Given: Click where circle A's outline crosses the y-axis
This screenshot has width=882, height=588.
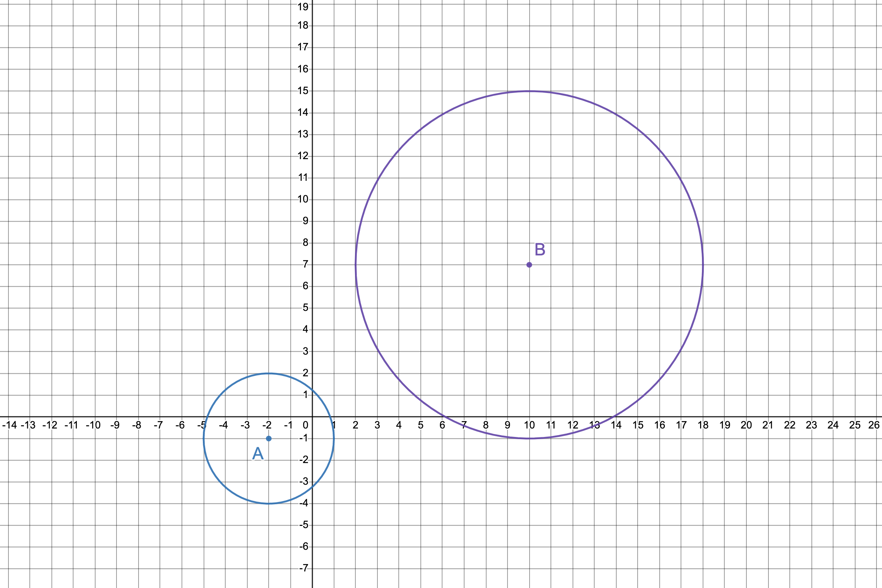Looking at the screenshot, I should tap(312, 389).
